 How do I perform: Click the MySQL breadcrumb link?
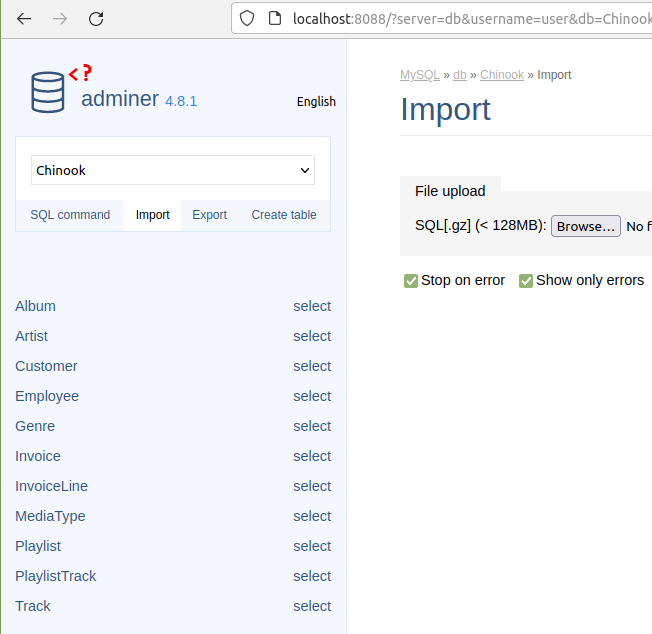click(420, 75)
